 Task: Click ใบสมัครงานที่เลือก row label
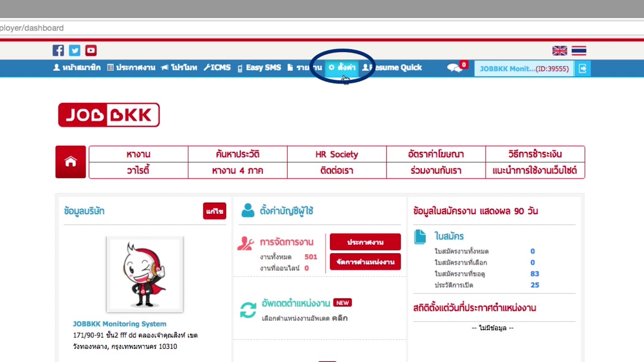(x=461, y=262)
